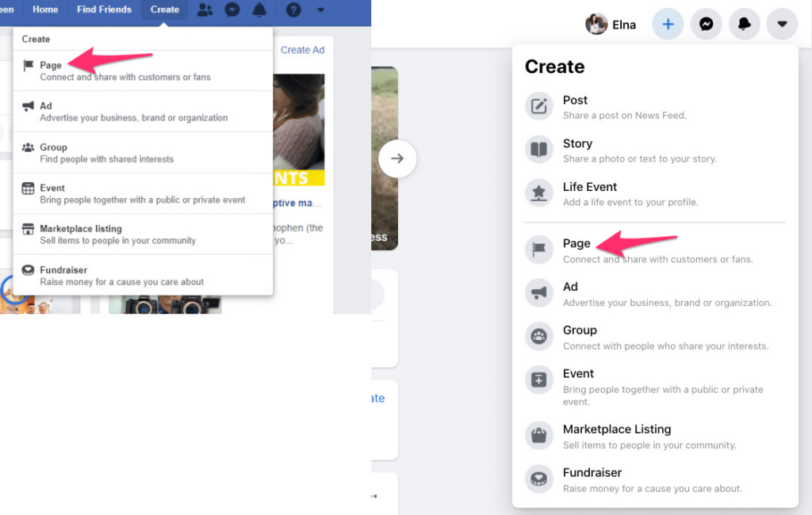Select Post in new Create panel

pyautogui.click(x=655, y=107)
